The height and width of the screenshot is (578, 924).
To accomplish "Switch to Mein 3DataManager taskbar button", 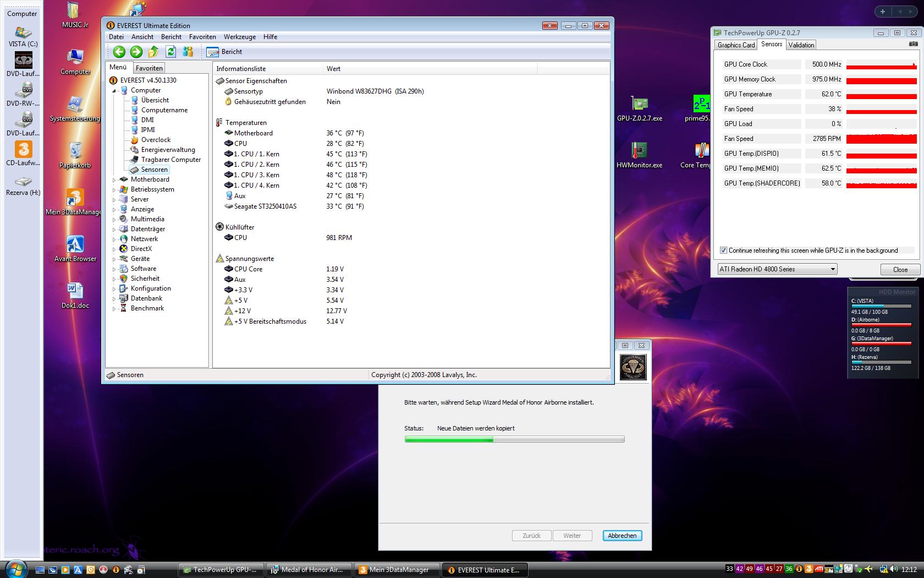I will 398,570.
